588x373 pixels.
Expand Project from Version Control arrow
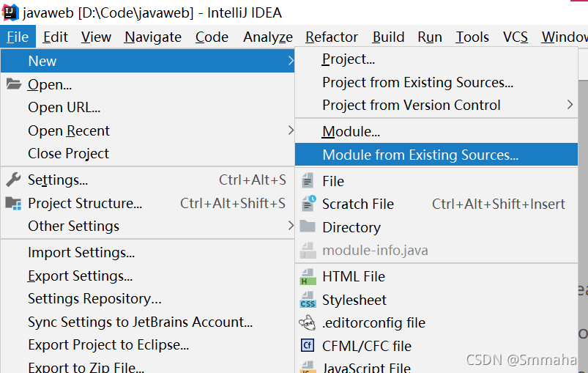pos(570,105)
